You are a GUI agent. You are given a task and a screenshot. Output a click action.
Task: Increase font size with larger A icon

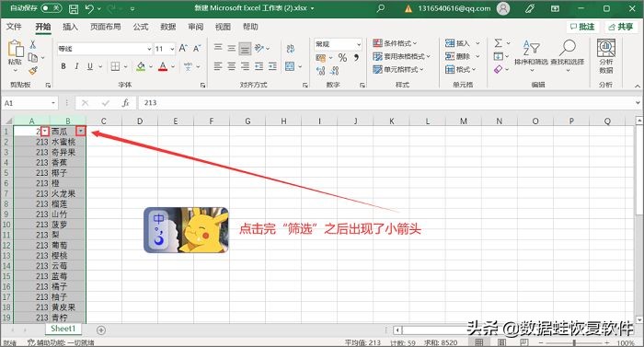click(183, 49)
